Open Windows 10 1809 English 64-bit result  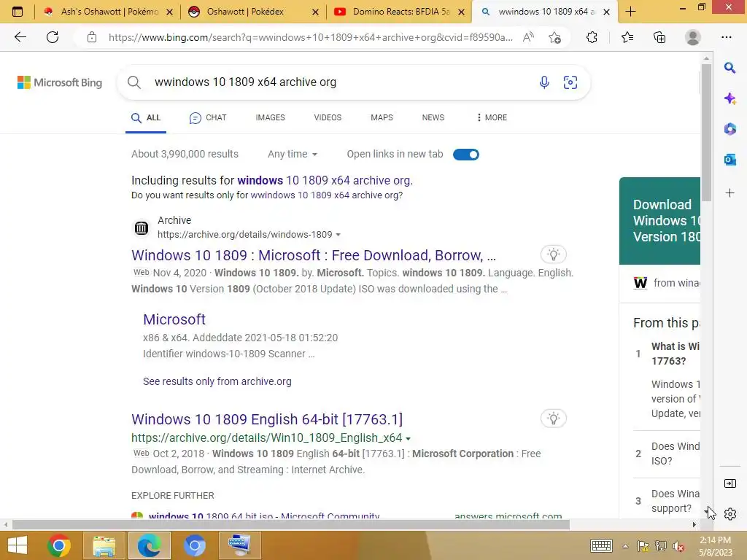click(x=267, y=419)
